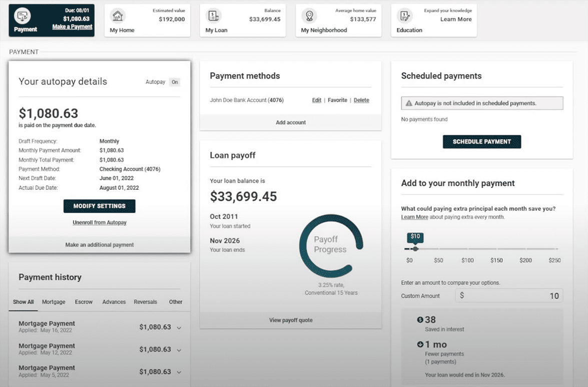Select the Reversals history tab

pos(145,302)
